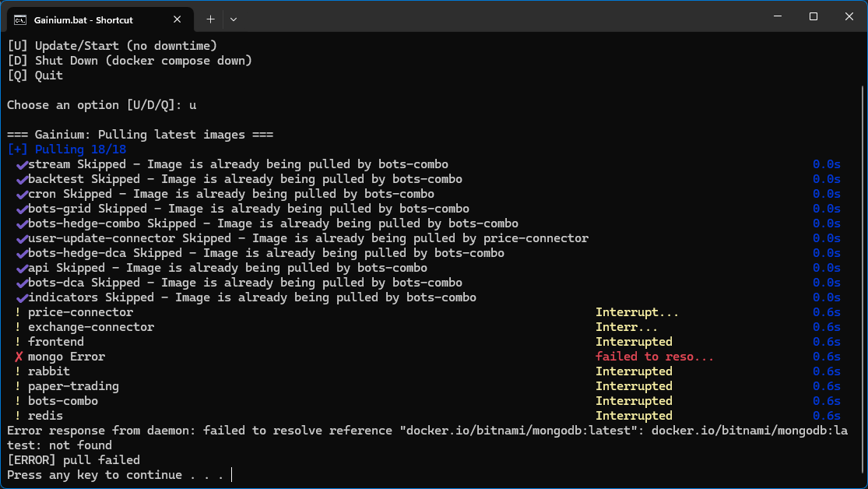The width and height of the screenshot is (868, 489).
Task: Click the '[D] Shut Down' option line
Action: (129, 61)
